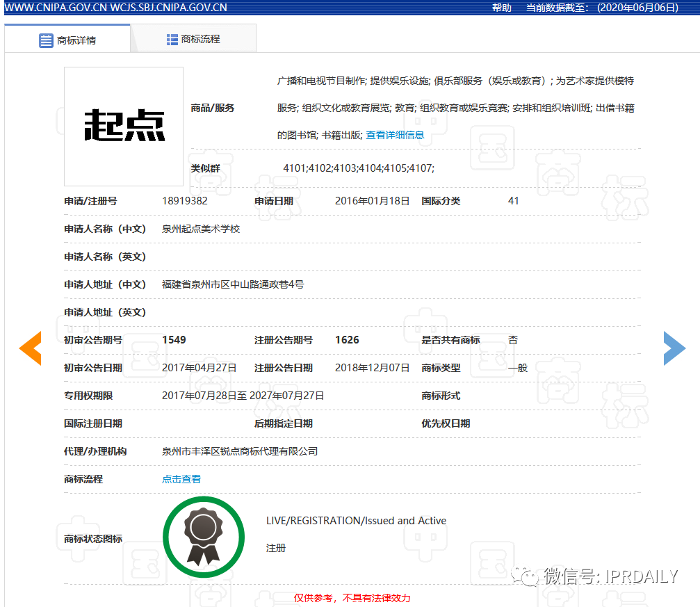Select preliminary announcement date 2017年04月27日
The width and height of the screenshot is (700, 607).
[x=199, y=368]
